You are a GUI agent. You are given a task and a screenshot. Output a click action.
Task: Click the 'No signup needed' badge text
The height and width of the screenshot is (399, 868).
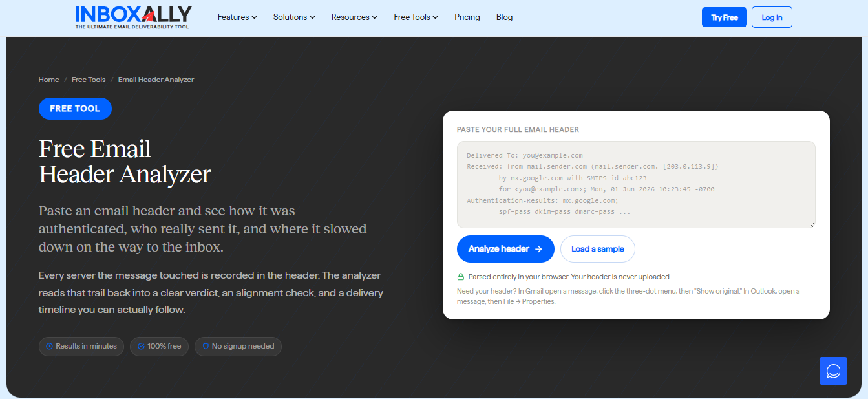point(243,347)
